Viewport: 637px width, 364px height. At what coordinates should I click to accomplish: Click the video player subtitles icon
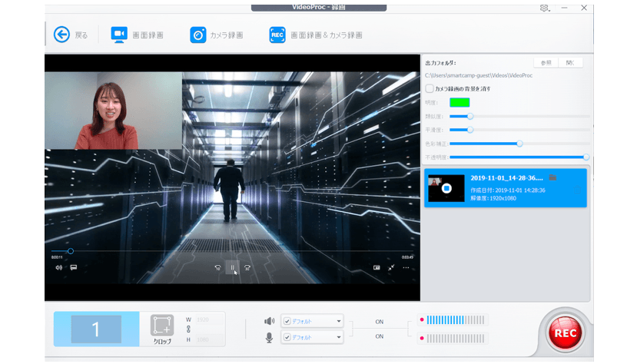74,267
